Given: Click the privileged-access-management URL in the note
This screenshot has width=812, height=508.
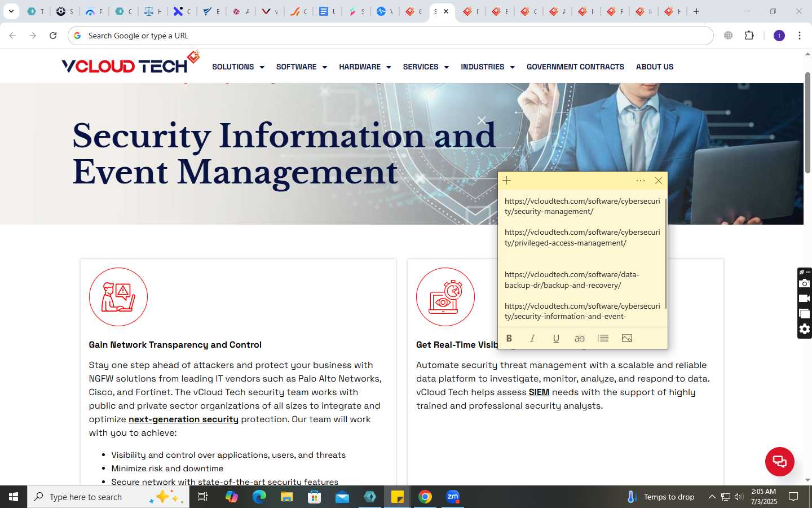Looking at the screenshot, I should pos(582,238).
